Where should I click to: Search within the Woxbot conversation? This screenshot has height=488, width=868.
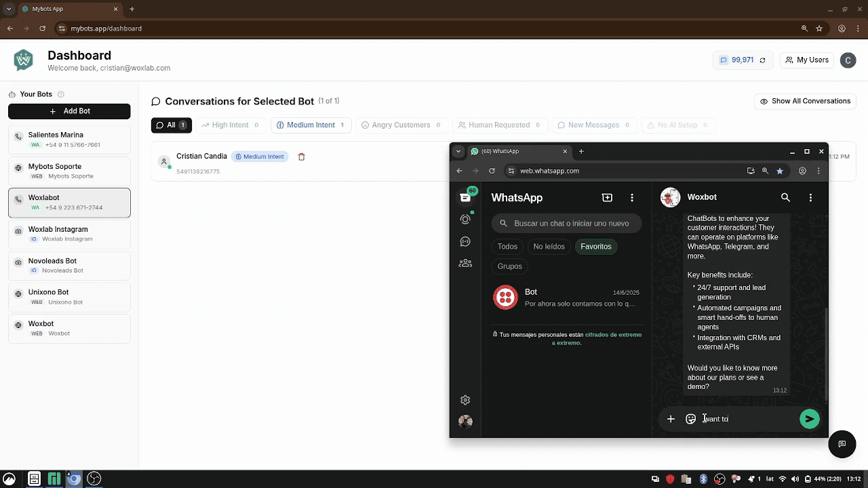point(785,197)
